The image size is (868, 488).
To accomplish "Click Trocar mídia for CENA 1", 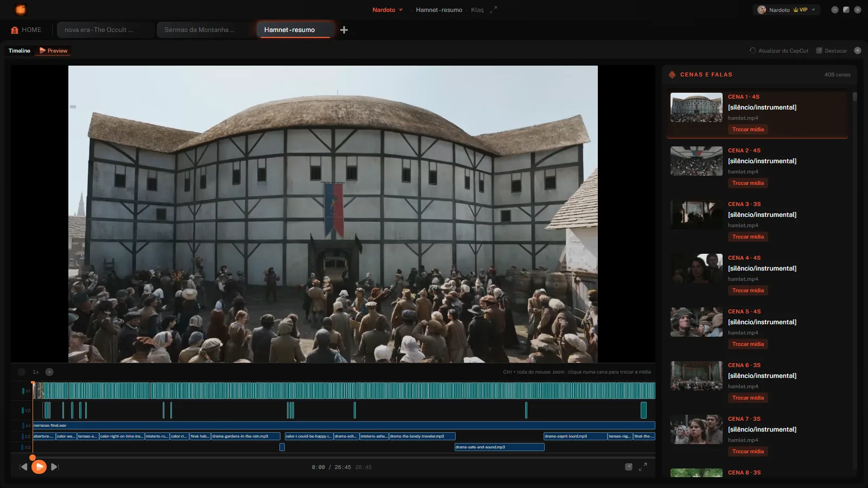I will tap(748, 130).
